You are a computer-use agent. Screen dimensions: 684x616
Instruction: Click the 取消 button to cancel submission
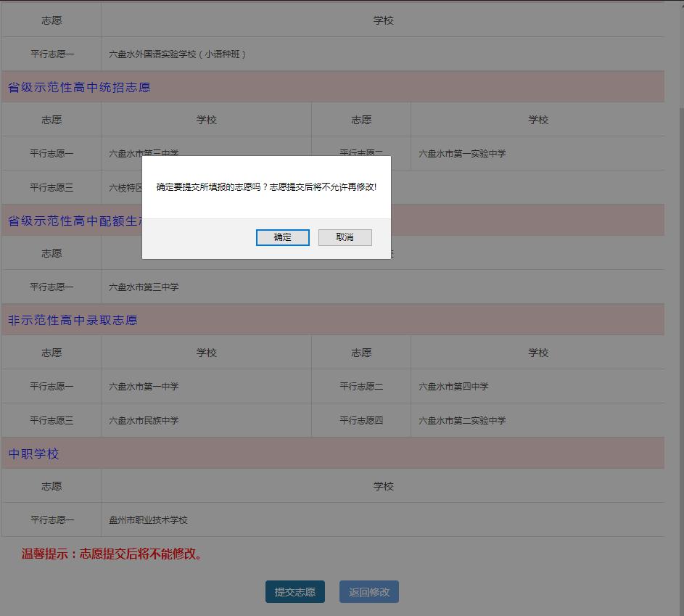coord(345,237)
